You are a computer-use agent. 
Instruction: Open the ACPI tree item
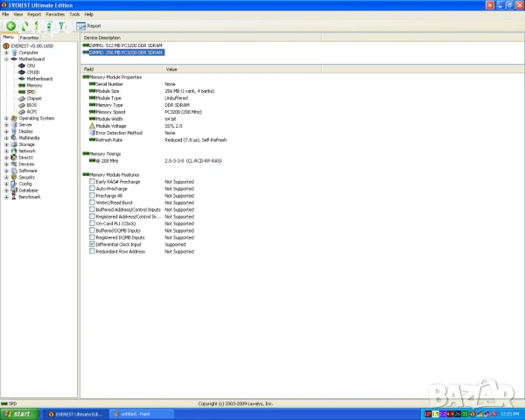[x=31, y=111]
